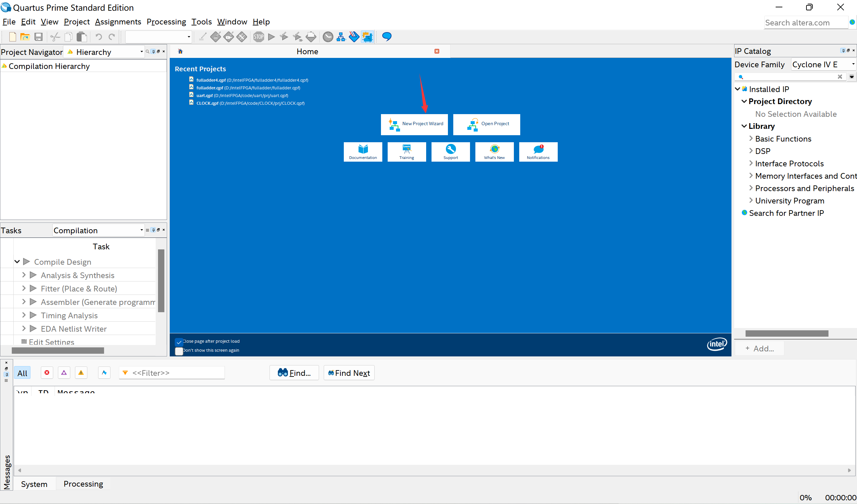Open the Hierarchy dropdown in Project Navigator
This screenshot has width=857, height=504.
click(x=104, y=52)
